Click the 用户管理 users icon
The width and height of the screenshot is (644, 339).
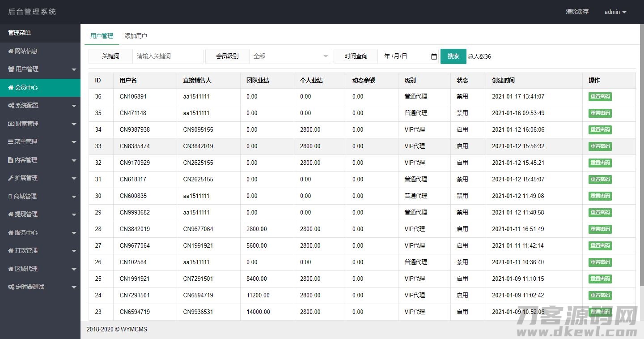click(x=11, y=69)
